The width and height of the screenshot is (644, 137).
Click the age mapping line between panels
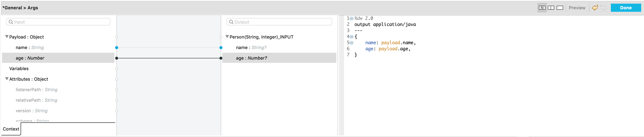point(169,58)
